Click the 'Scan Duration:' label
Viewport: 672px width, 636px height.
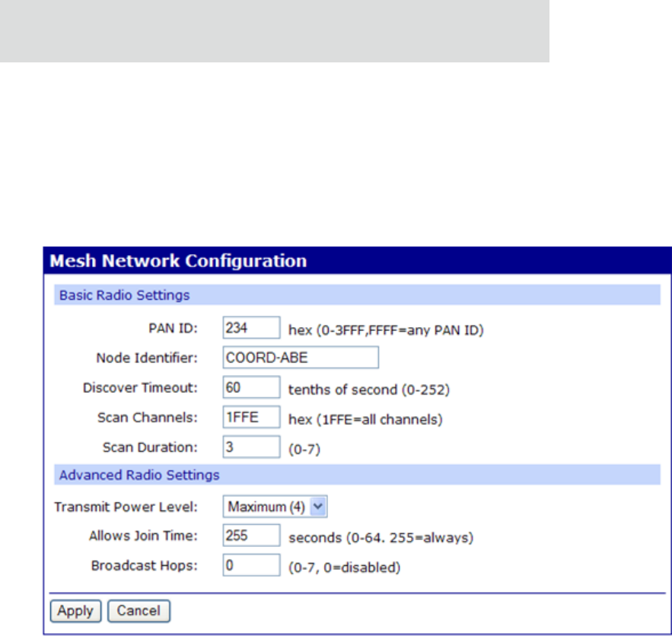coord(150,447)
